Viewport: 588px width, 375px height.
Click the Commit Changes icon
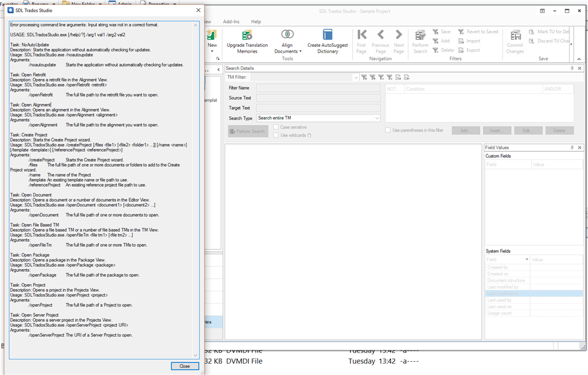click(x=515, y=36)
